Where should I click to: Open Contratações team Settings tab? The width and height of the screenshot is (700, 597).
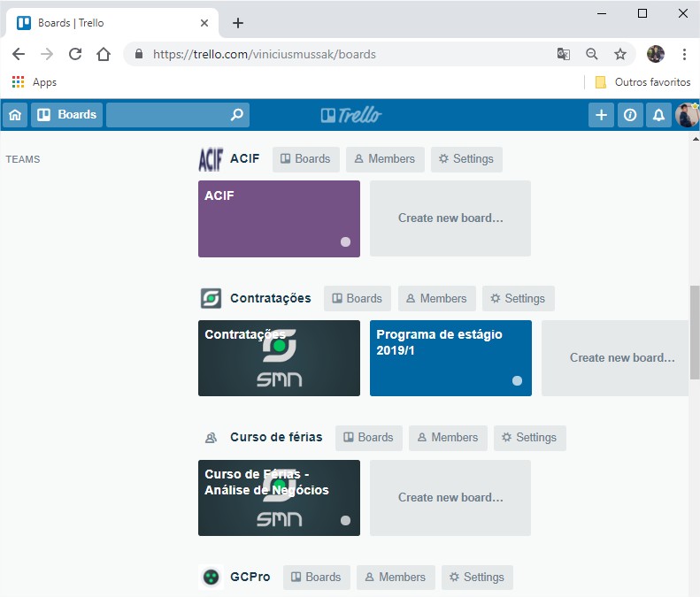click(518, 299)
